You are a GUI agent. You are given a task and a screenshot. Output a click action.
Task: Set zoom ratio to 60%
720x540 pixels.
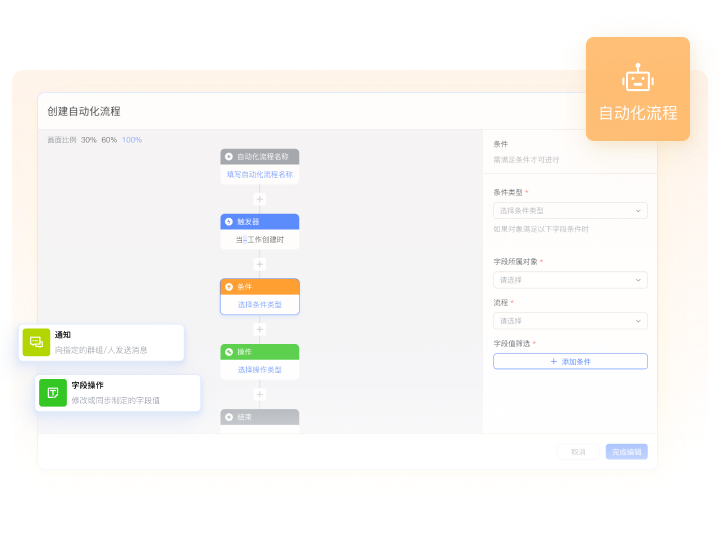click(x=109, y=140)
